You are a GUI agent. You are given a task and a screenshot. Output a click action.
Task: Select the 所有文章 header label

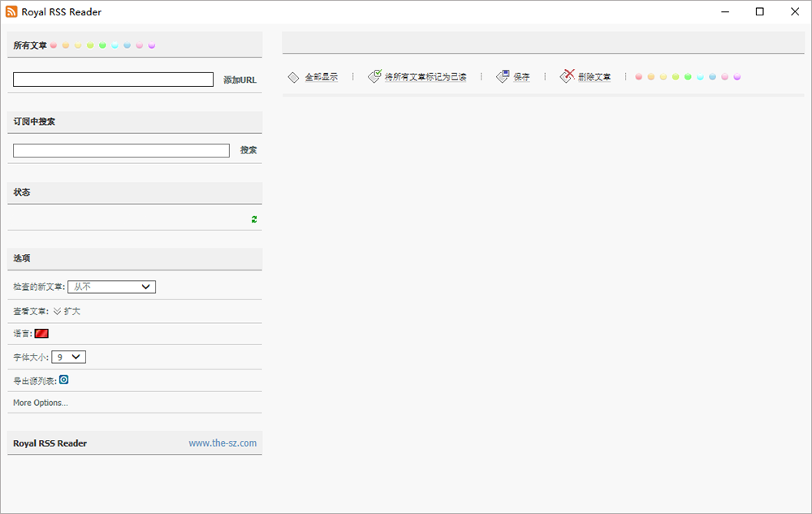[29, 45]
